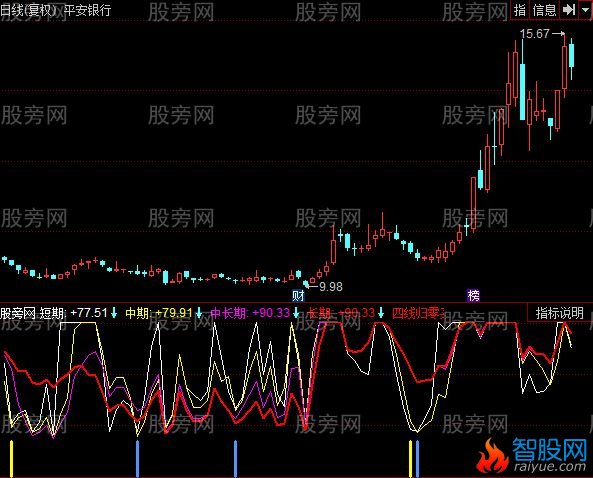Click the down arrow after 短期 value
593x478 pixels.
tap(114, 313)
